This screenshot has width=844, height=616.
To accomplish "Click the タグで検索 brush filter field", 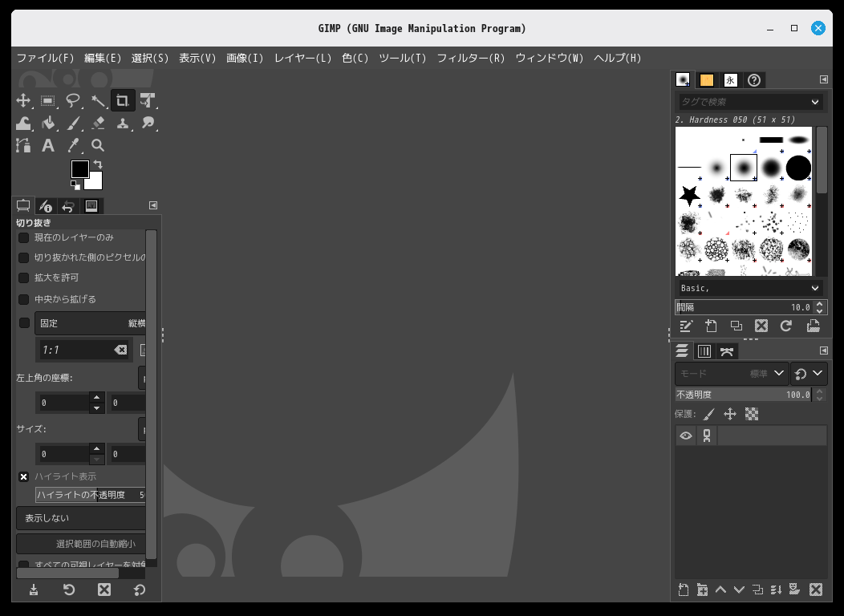I will point(742,102).
